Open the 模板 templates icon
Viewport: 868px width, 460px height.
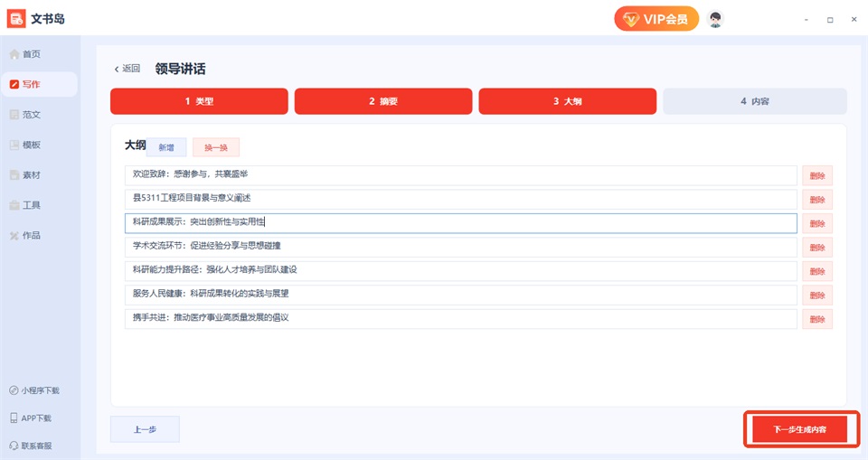click(14, 145)
